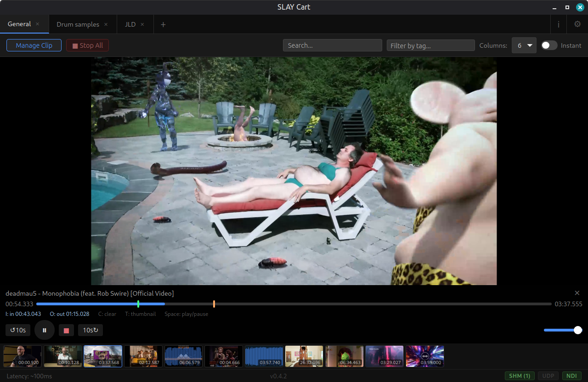
Task: Skip forward 10 seconds
Action: (90, 330)
